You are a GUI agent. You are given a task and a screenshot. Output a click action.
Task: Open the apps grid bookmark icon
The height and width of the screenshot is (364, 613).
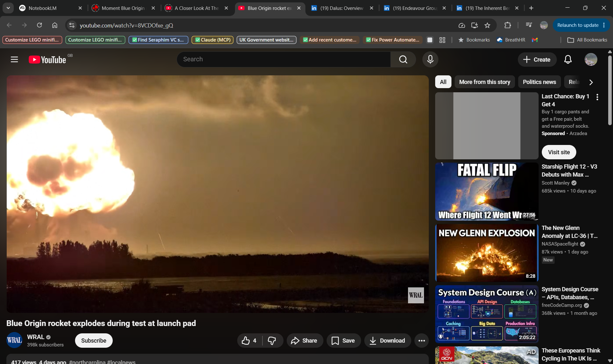[x=442, y=40]
